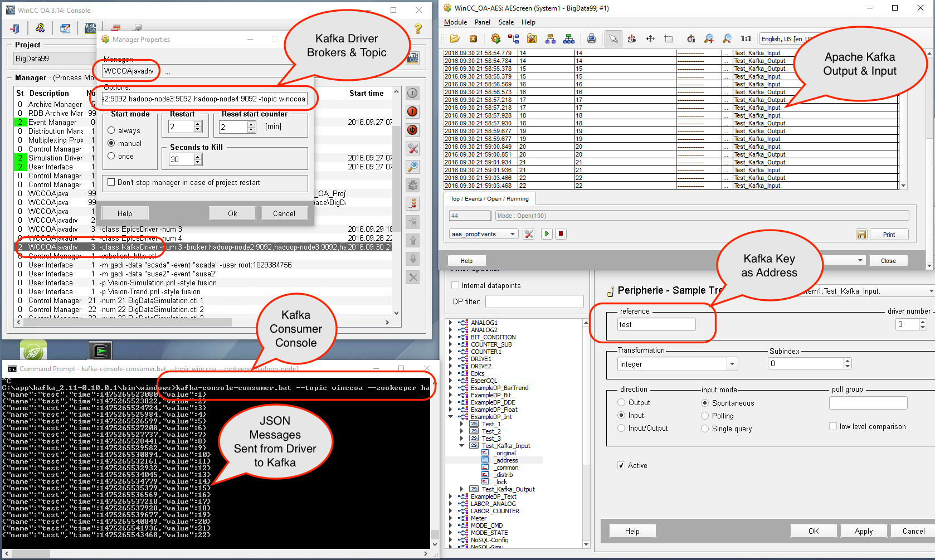Click the printer icon in AEScreen toolbar
935x560 pixels.
(591, 38)
